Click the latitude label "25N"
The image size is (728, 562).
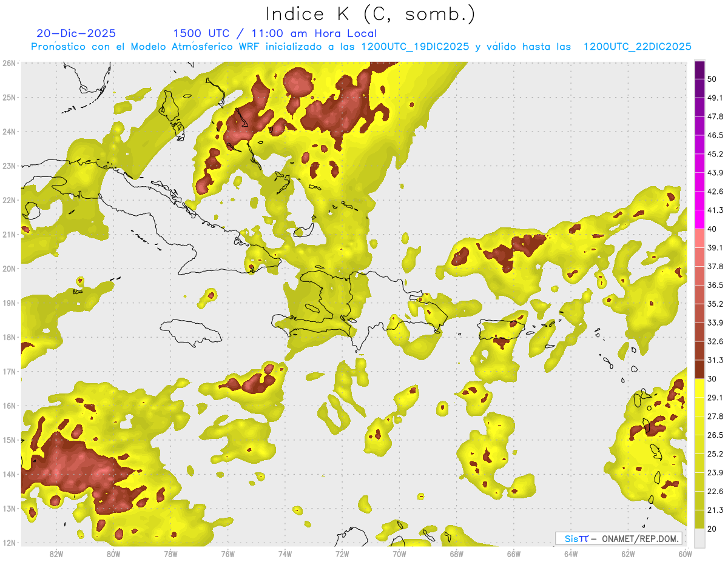(x=9, y=97)
